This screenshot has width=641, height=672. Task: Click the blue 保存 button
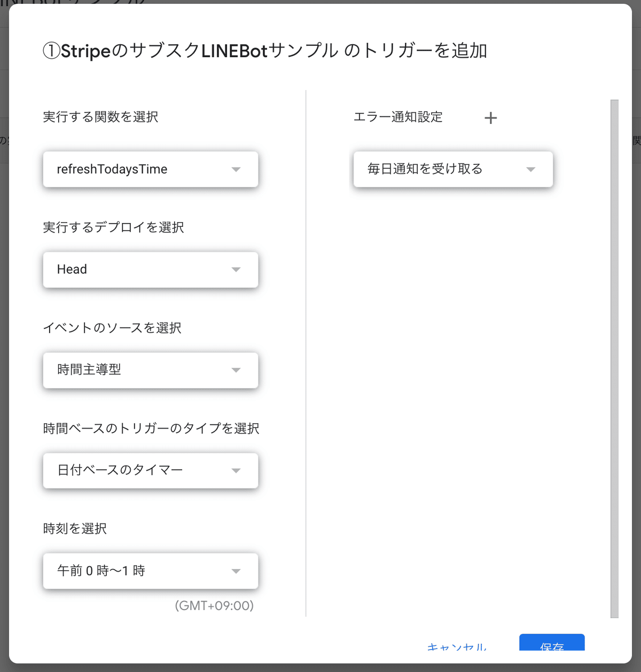(x=552, y=643)
